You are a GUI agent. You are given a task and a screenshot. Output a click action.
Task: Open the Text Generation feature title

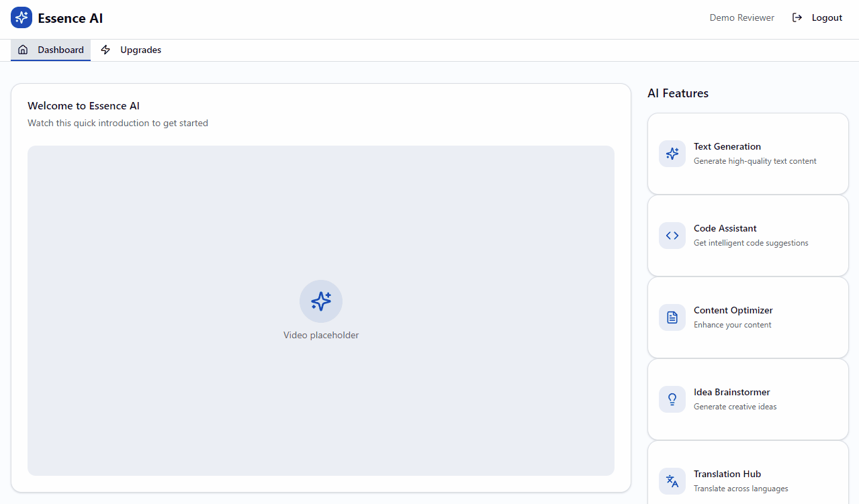(x=727, y=146)
